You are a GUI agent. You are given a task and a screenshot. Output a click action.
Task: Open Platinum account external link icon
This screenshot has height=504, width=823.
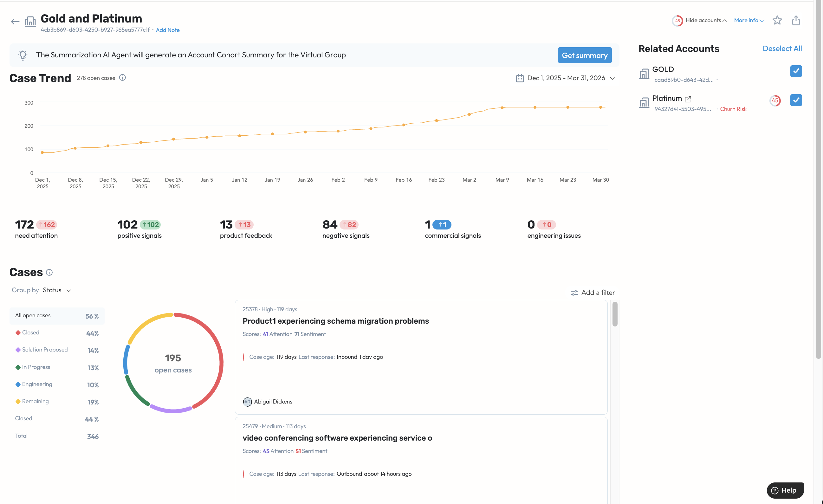[688, 99]
